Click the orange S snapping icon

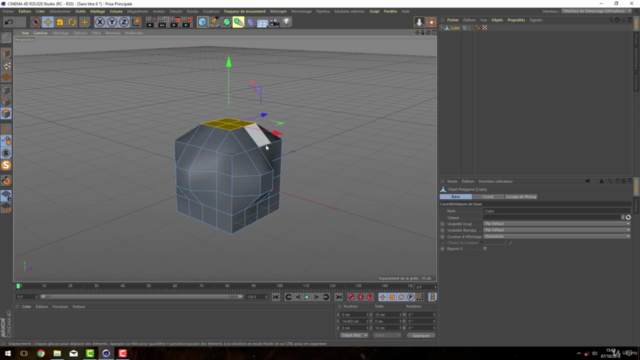pos(6,165)
